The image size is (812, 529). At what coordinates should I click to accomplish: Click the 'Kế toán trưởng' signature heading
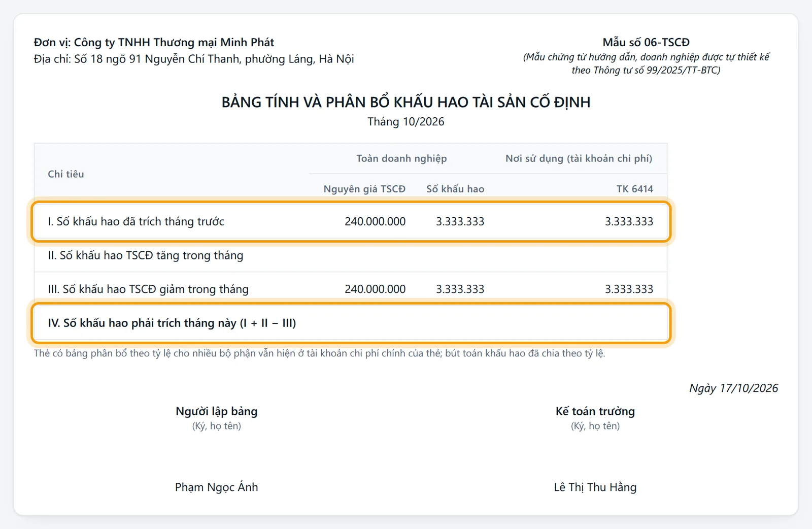tap(595, 411)
